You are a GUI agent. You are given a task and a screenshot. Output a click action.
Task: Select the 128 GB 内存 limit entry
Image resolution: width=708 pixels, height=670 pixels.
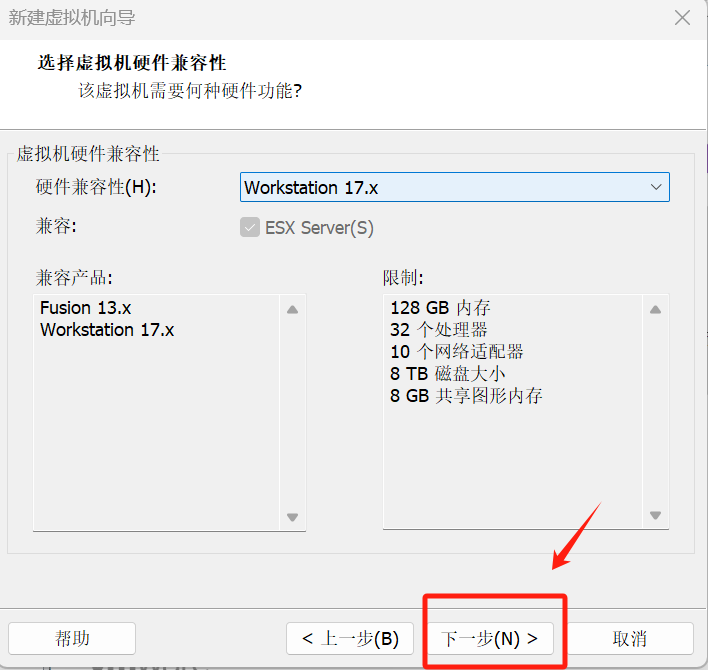point(440,308)
